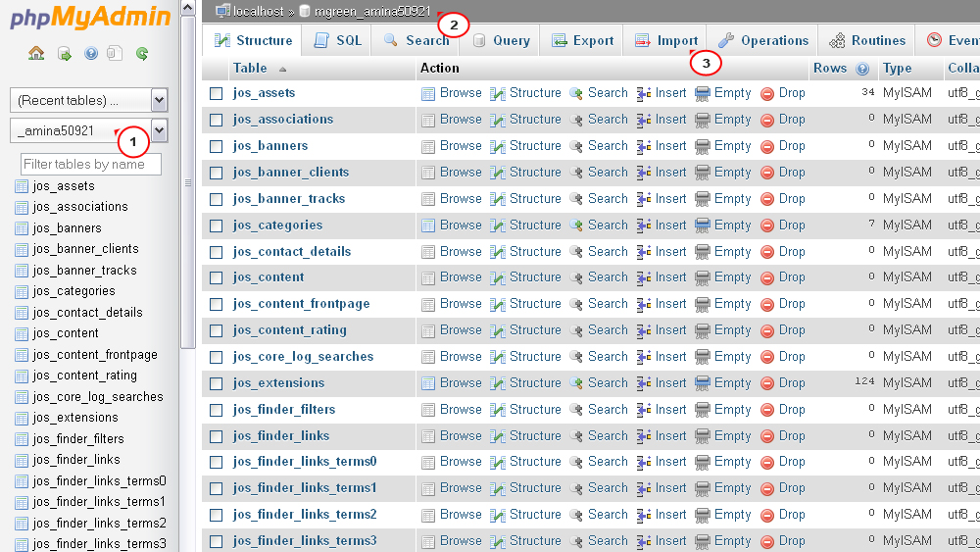Image resolution: width=980 pixels, height=552 pixels.
Task: Click the mgreen_amina50921 breadcrumb link
Action: point(371,11)
